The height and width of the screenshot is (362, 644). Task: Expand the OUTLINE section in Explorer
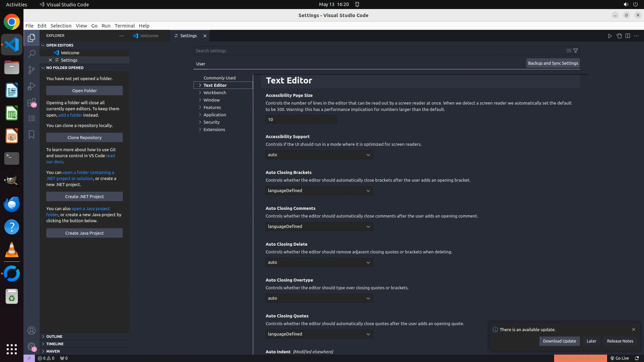tap(54, 336)
